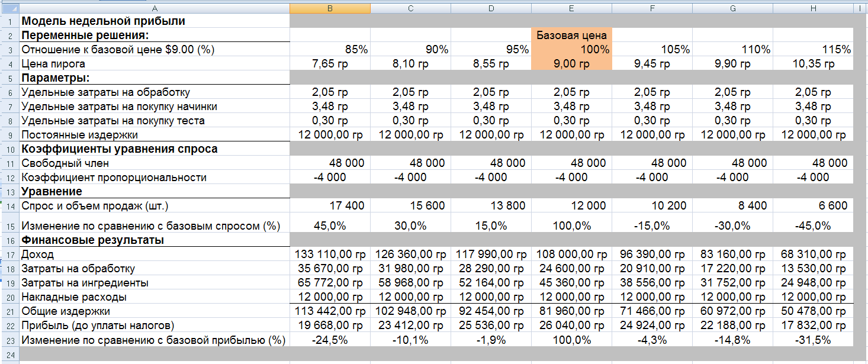Viewport: 868px width, 364px height.
Task: Click "Изменение по сравнению с базовой прибылью (%)" label
Action: click(153, 340)
